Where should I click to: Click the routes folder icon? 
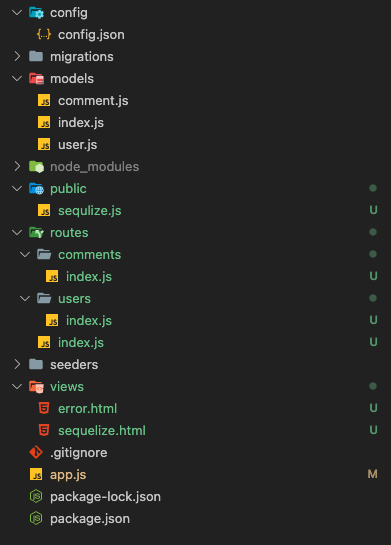36,233
